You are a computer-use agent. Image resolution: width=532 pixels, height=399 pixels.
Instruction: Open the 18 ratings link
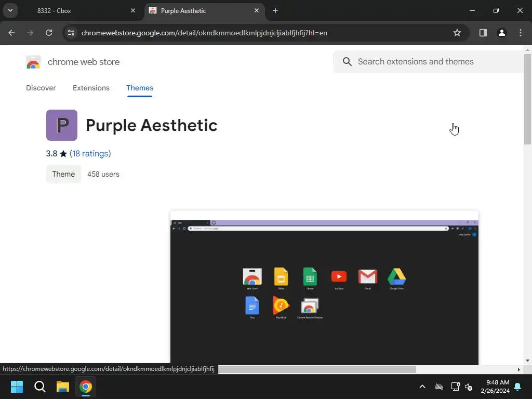pyautogui.click(x=90, y=153)
